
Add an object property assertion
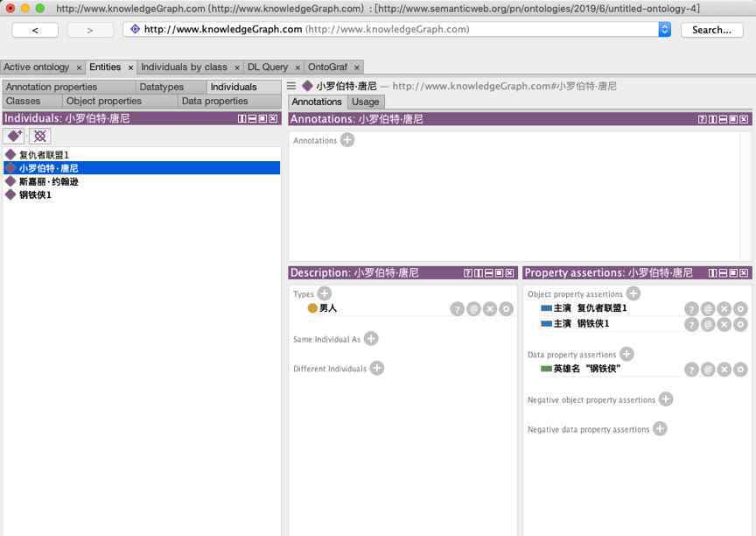click(x=633, y=293)
